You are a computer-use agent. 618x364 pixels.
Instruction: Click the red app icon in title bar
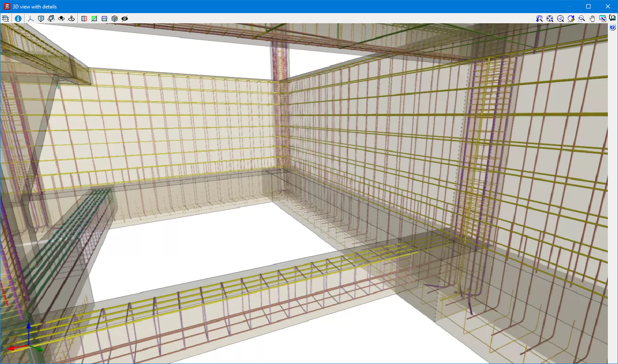point(7,6)
